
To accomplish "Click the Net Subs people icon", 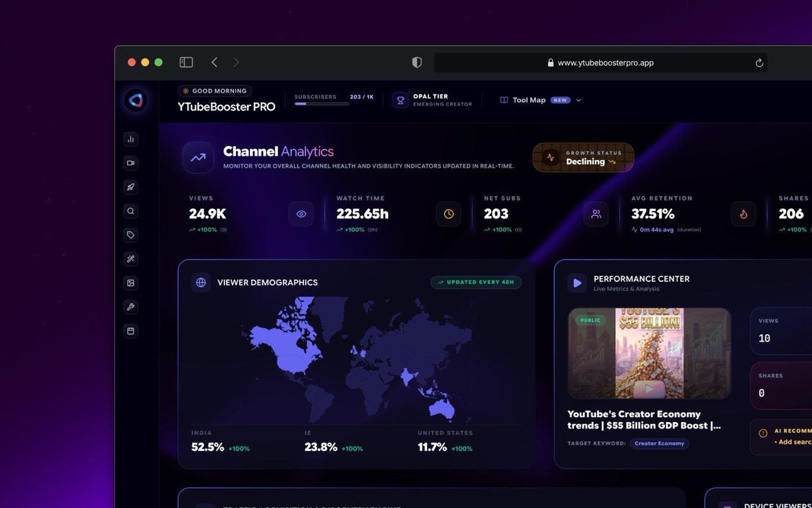I will (x=596, y=214).
